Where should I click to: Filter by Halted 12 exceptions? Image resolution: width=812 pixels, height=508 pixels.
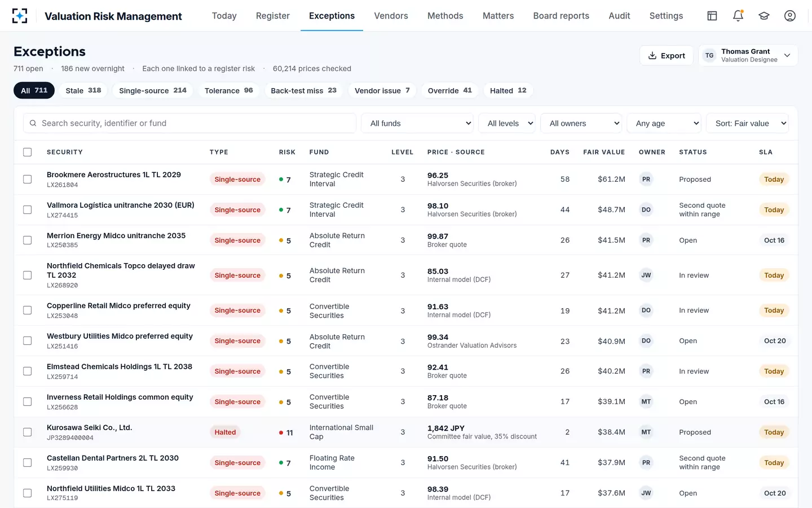508,90
